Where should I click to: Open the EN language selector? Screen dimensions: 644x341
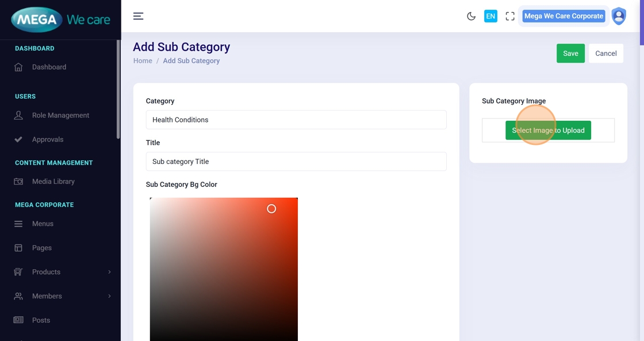click(490, 16)
